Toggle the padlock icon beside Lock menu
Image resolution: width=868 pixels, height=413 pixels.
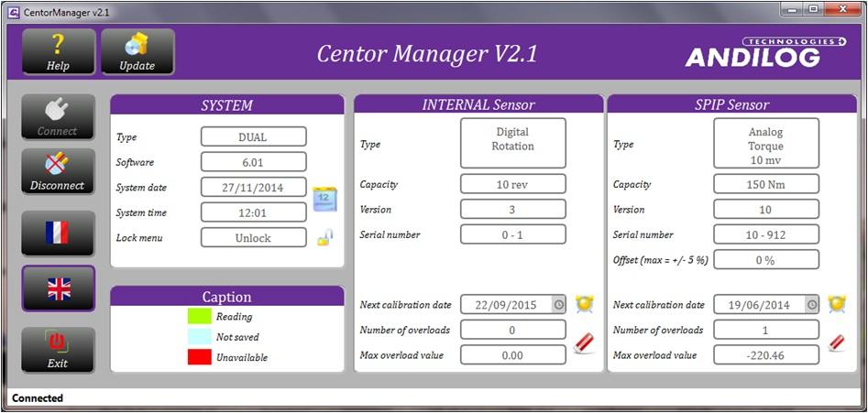[x=324, y=238]
